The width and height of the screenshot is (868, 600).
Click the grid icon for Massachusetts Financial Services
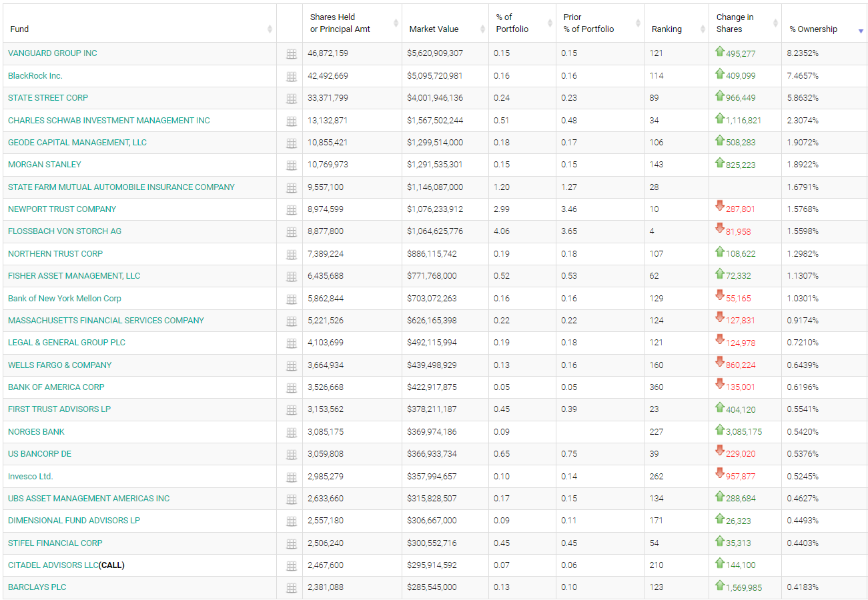click(x=292, y=321)
